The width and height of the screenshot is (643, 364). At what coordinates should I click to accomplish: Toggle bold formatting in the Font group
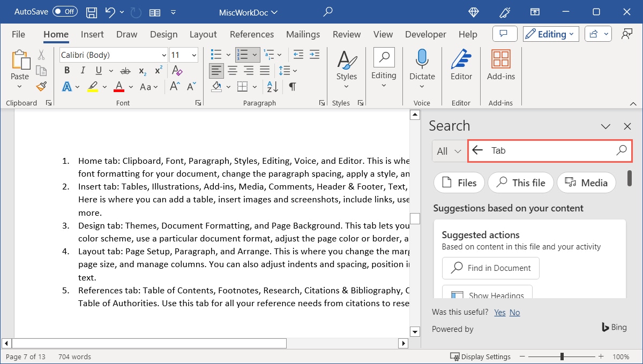66,70
